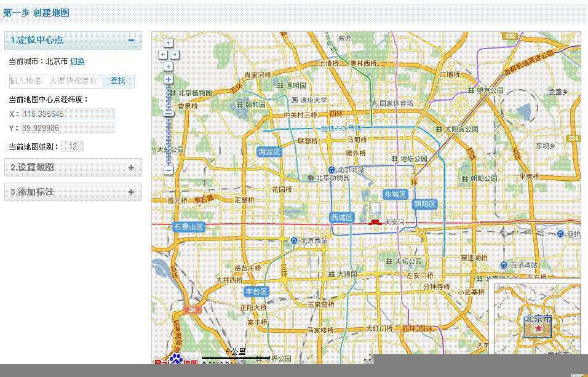
Task: Click the 西城区 district label
Action: 341,218
